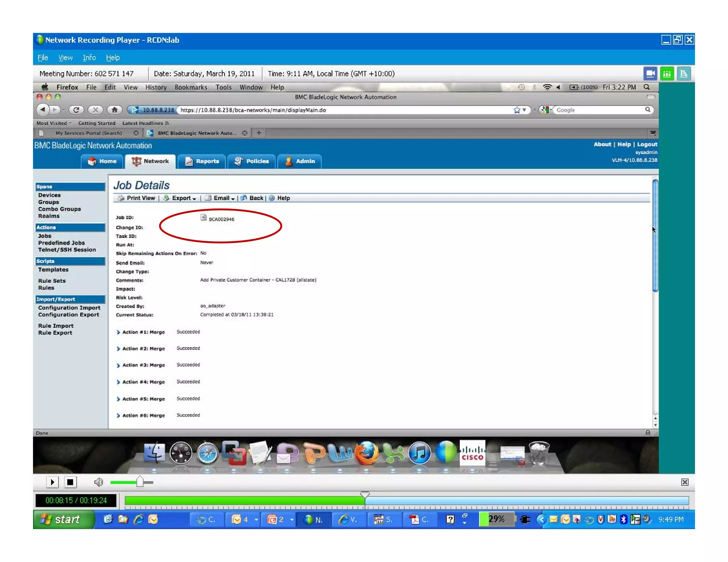
Task: Click the Firefox icon in the Dock
Action: (x=366, y=453)
